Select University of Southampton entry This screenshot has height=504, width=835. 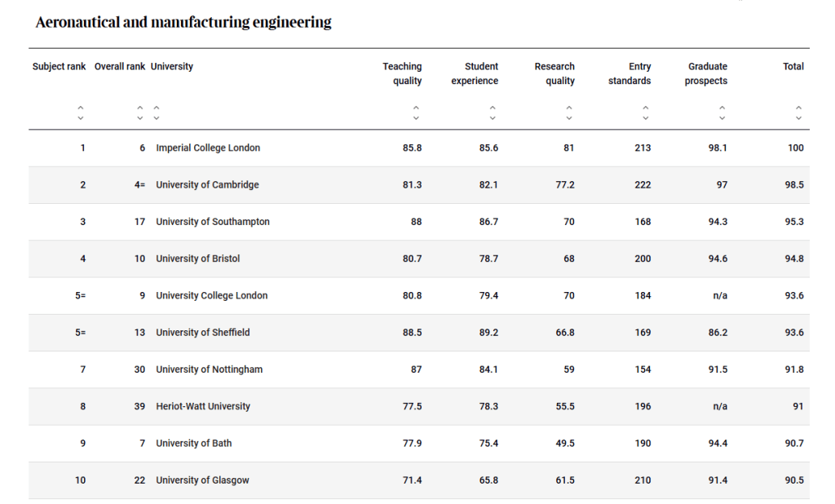[213, 222]
